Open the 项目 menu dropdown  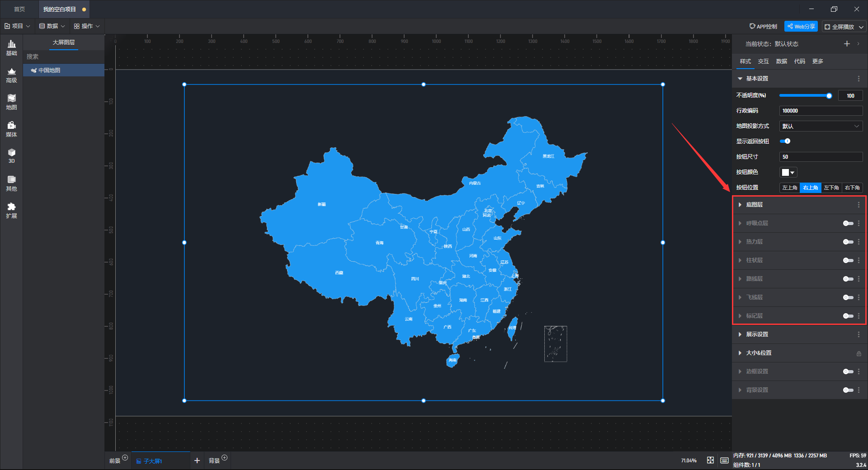[17, 26]
